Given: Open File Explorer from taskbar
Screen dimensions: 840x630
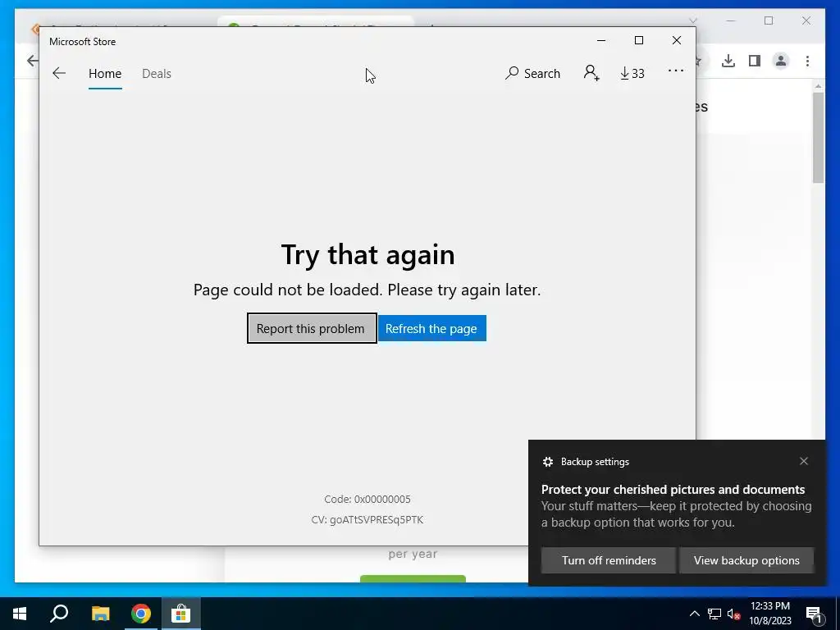Looking at the screenshot, I should pos(100,614).
